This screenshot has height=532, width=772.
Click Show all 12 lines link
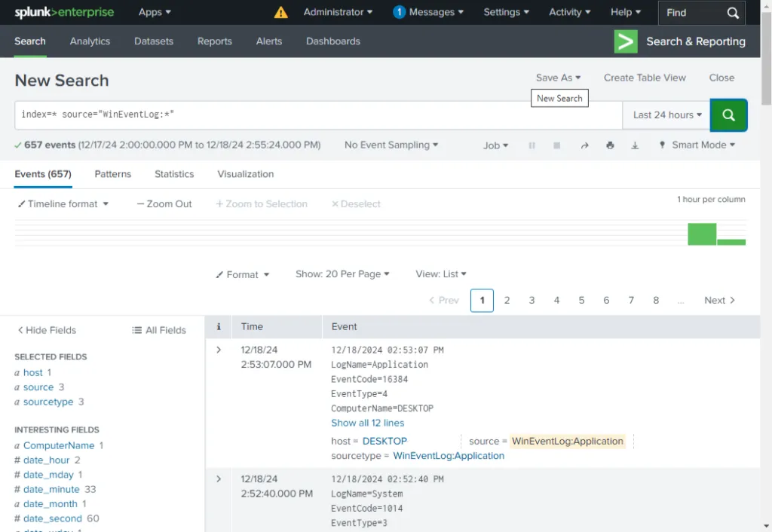click(367, 423)
